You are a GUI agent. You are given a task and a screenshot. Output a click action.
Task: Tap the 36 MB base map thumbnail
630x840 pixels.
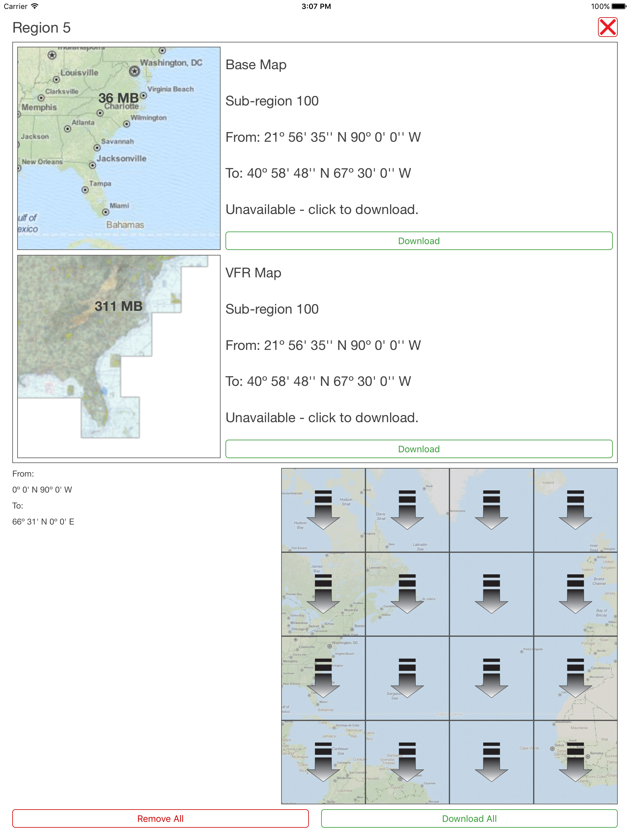click(x=118, y=148)
